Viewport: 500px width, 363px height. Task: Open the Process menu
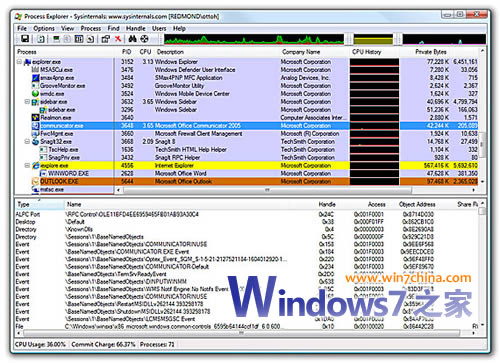91,29
